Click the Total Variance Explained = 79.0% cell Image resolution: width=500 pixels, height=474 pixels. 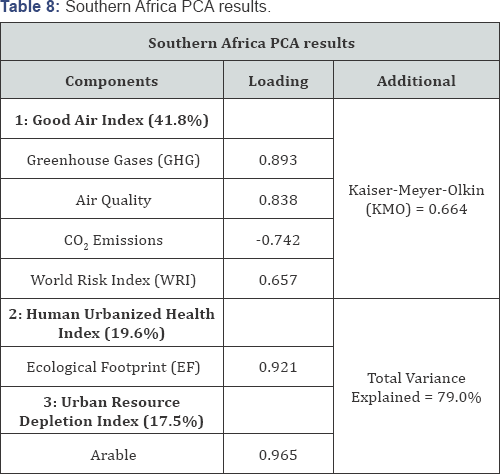(416, 387)
